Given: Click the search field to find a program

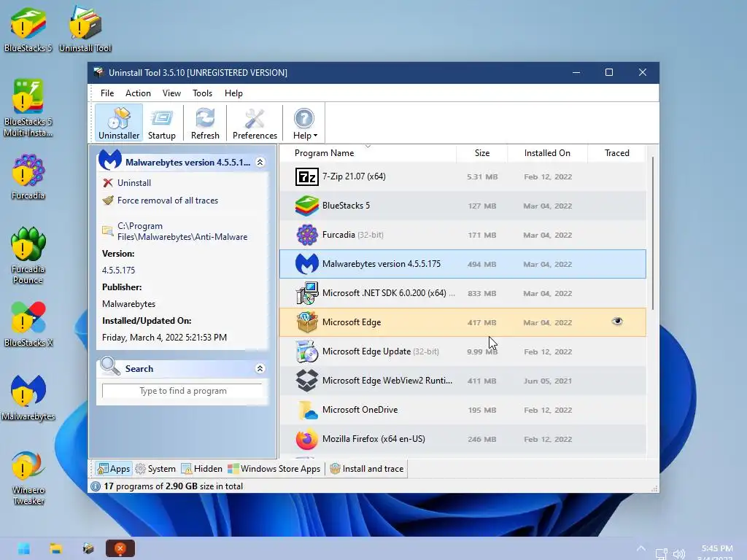Looking at the screenshot, I should (182, 391).
